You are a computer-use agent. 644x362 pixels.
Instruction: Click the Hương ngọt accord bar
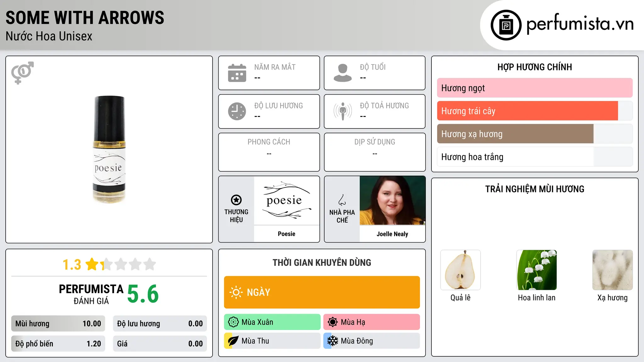pyautogui.click(x=535, y=88)
